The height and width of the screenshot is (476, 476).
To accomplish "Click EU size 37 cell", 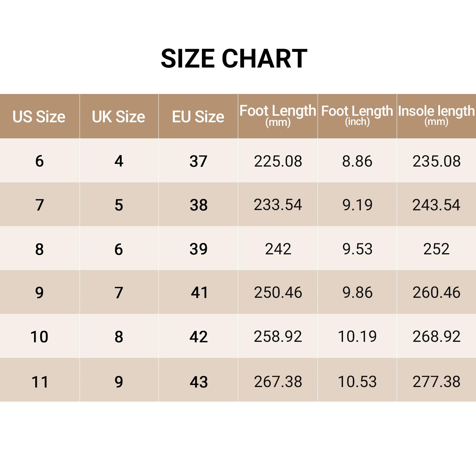I will (x=198, y=161).
